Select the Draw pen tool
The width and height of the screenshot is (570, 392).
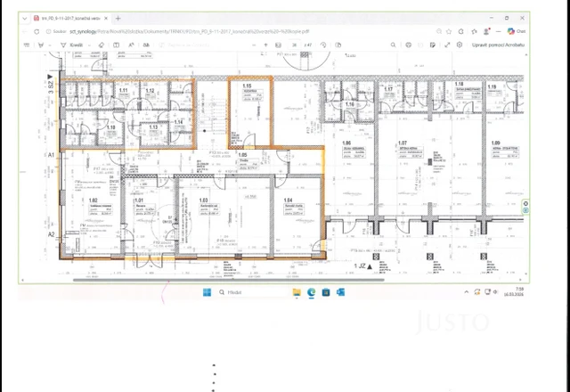(x=41, y=45)
